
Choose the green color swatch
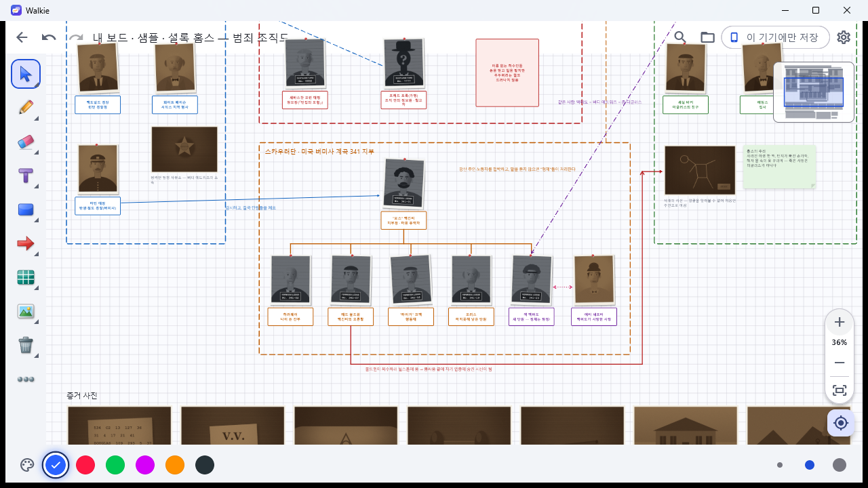pos(115,465)
